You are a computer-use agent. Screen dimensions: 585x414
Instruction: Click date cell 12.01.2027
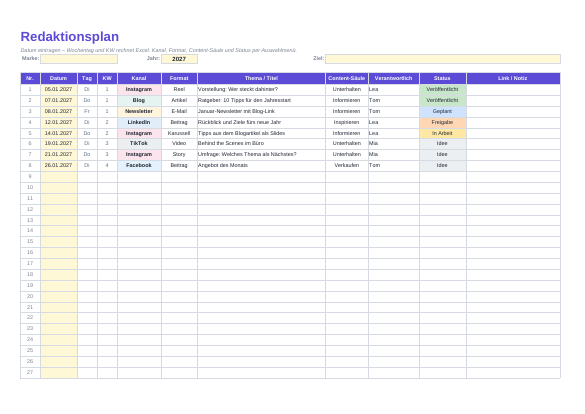(59, 122)
